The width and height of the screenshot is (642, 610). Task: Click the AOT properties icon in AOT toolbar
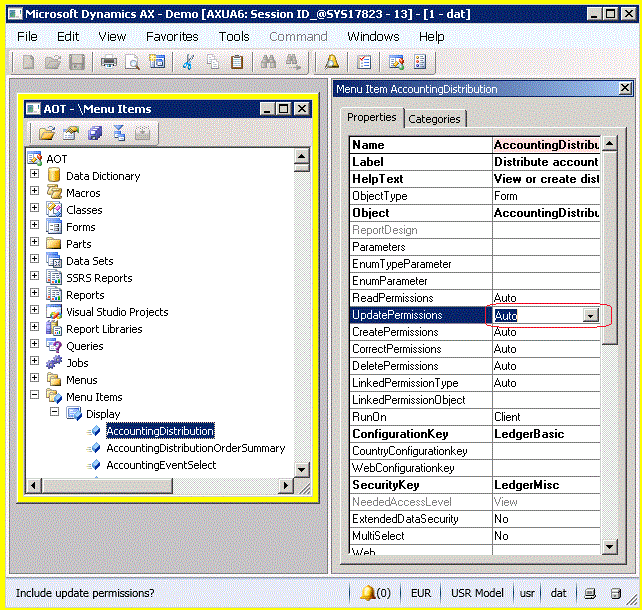(71, 133)
